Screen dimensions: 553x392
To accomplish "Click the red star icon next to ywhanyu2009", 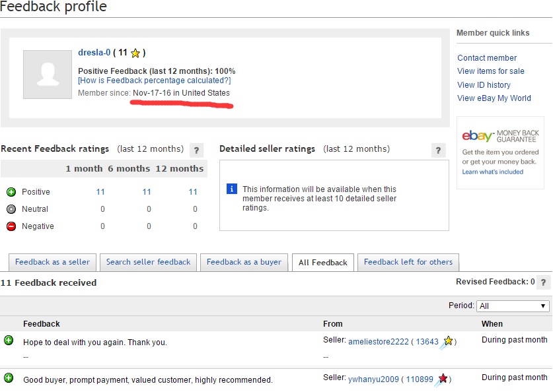I will (443, 379).
